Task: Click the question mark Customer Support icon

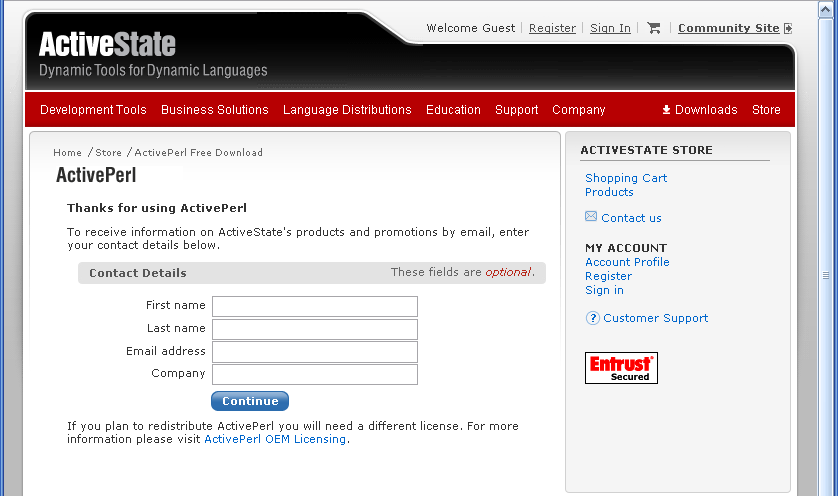Action: click(x=592, y=319)
